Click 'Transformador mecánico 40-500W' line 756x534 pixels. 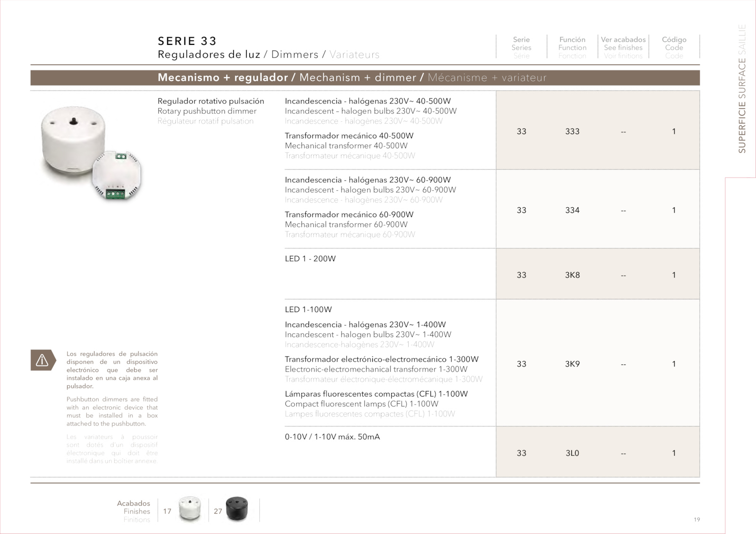[x=349, y=136]
